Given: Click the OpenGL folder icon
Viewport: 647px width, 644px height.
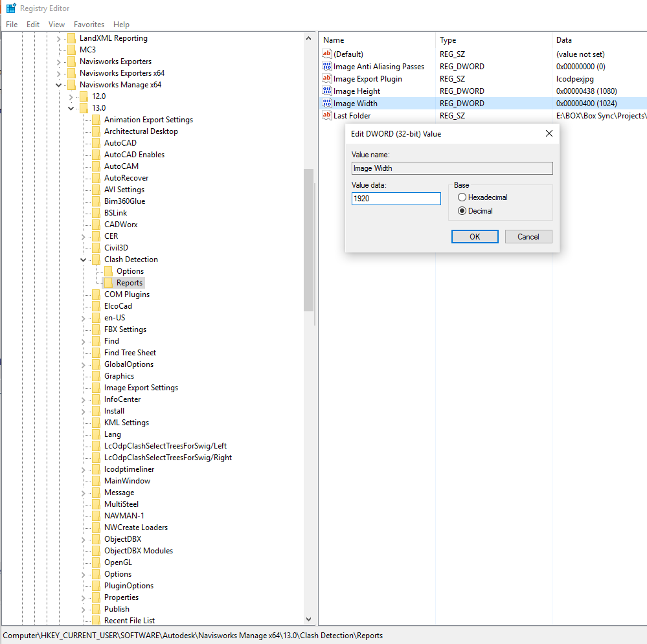Looking at the screenshot, I should [96, 562].
